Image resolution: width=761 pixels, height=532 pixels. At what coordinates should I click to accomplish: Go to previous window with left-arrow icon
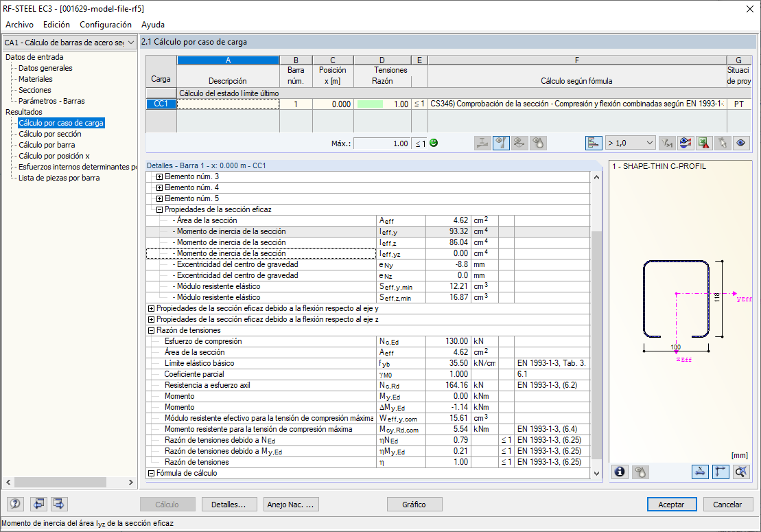click(39, 504)
